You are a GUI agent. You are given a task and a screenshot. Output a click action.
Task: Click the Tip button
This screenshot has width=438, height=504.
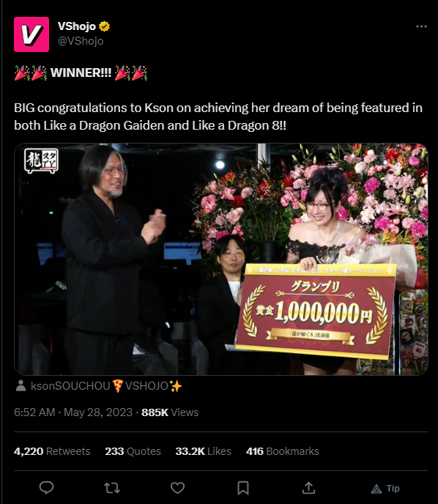pos(385,489)
